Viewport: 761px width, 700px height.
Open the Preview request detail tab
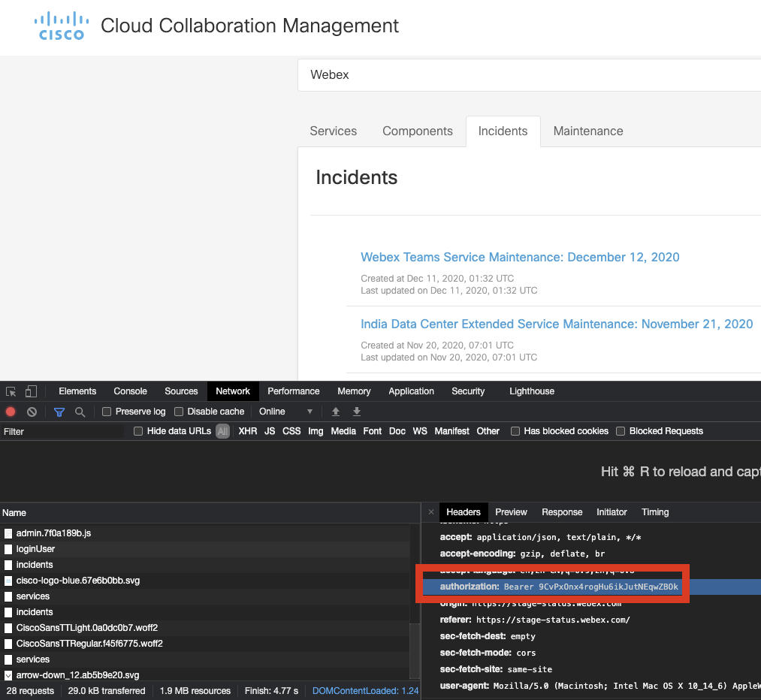(x=511, y=512)
